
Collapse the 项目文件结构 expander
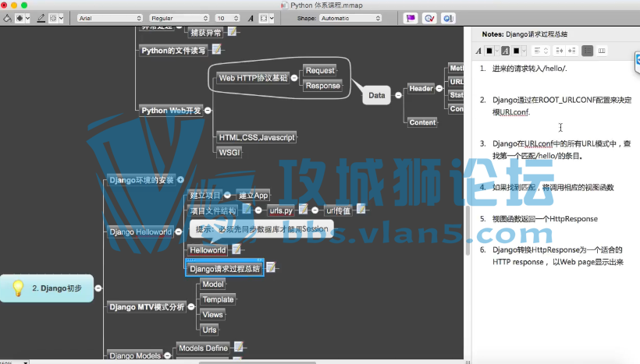258,210
